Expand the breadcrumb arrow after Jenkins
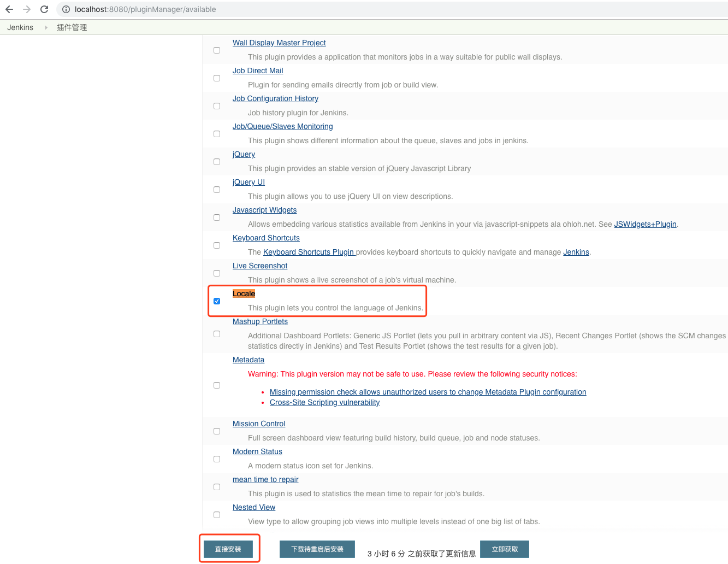This screenshot has height=564, width=728. (x=46, y=27)
